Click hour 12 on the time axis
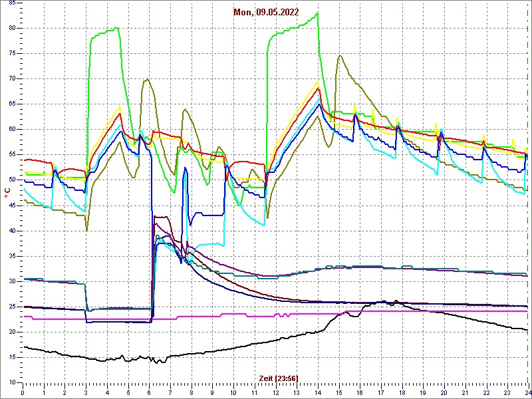Screen dimensions: 532x399 pos(275,392)
